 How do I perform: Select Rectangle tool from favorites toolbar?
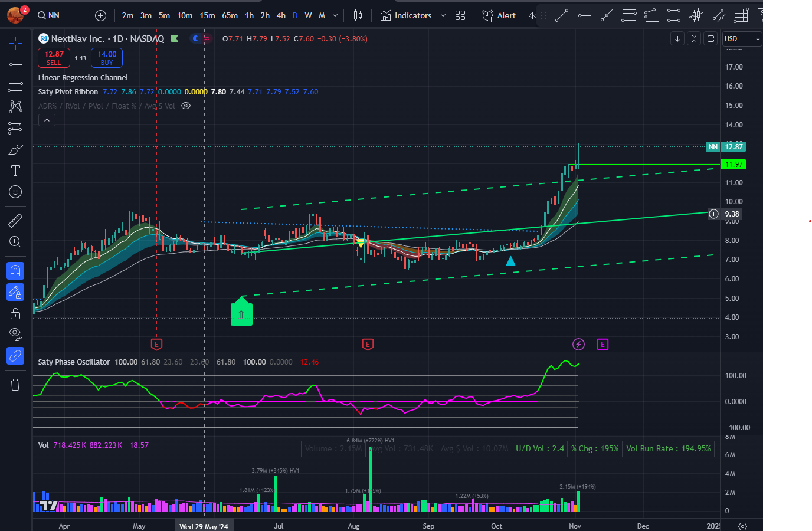click(674, 15)
